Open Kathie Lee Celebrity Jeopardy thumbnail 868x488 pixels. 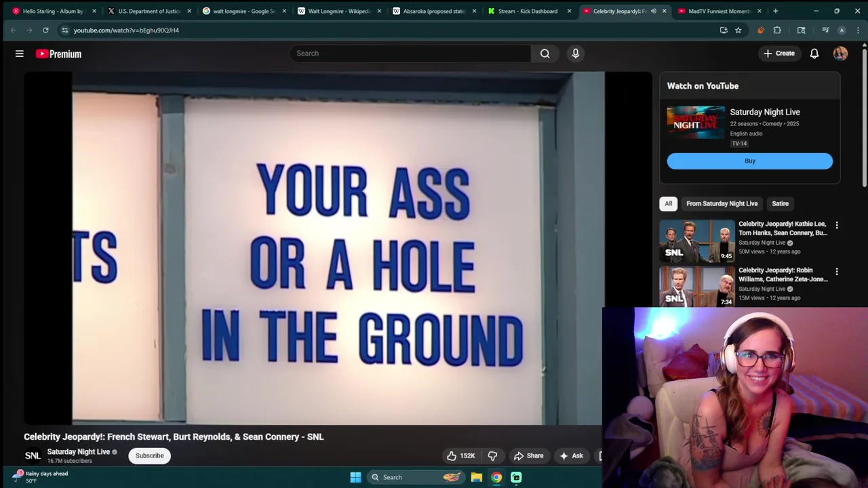pyautogui.click(x=697, y=241)
